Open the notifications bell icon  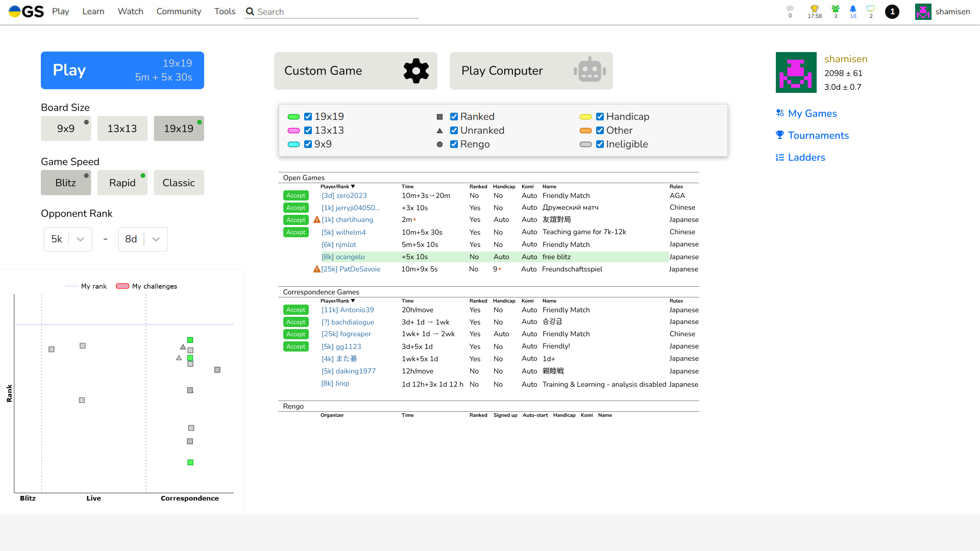[853, 9]
